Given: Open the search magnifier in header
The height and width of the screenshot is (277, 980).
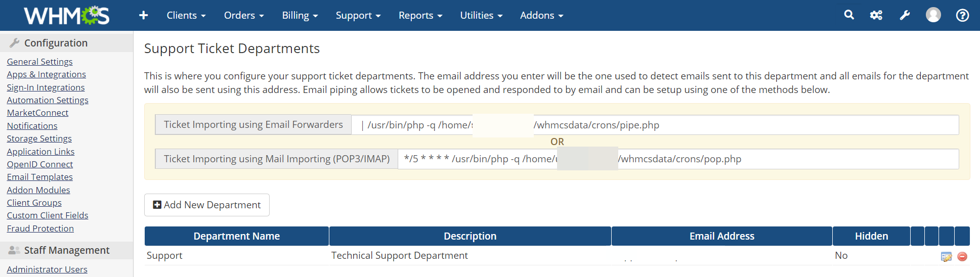Looking at the screenshot, I should (x=849, y=15).
